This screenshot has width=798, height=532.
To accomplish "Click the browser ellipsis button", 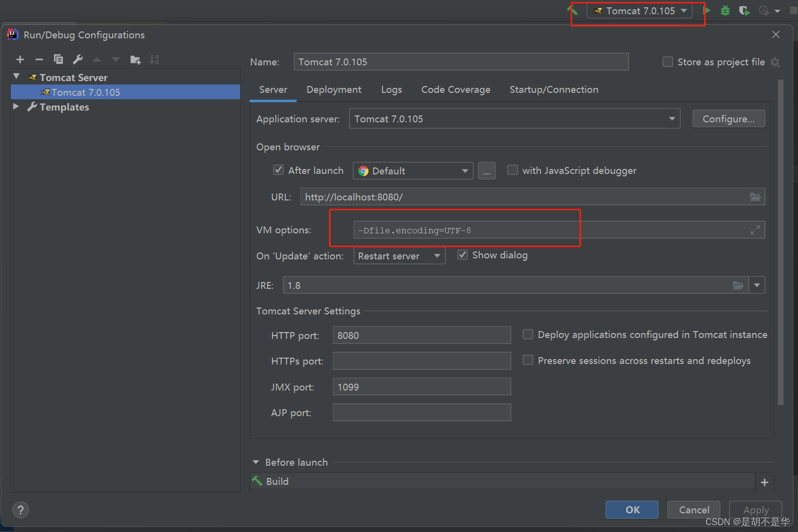I will click(487, 170).
